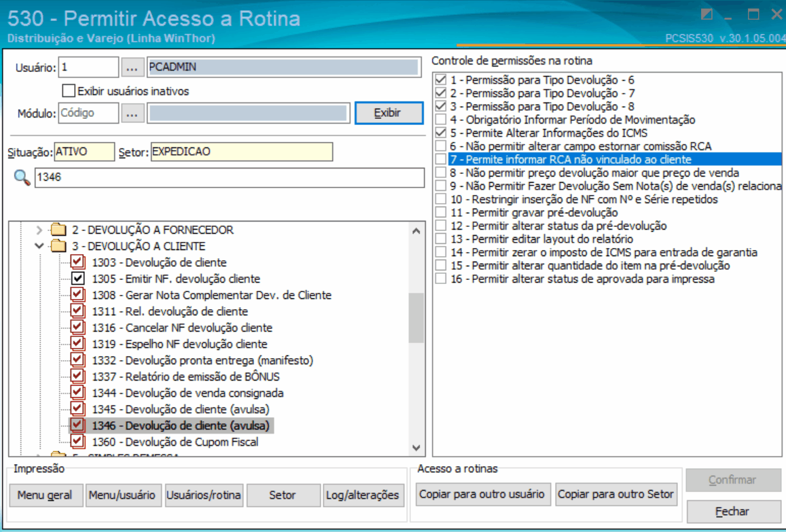Image resolution: width=786 pixels, height=532 pixels.
Task: Check Permitir alterar status da pré-devolução
Action: tap(441, 226)
